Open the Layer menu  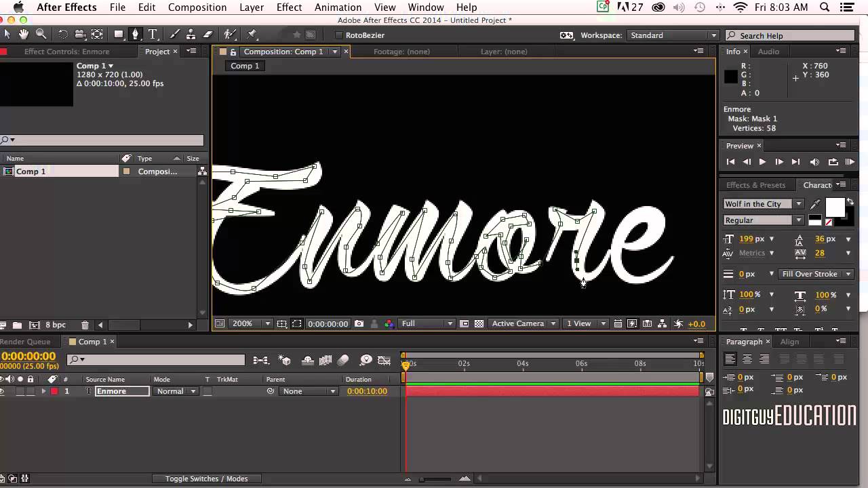click(252, 7)
